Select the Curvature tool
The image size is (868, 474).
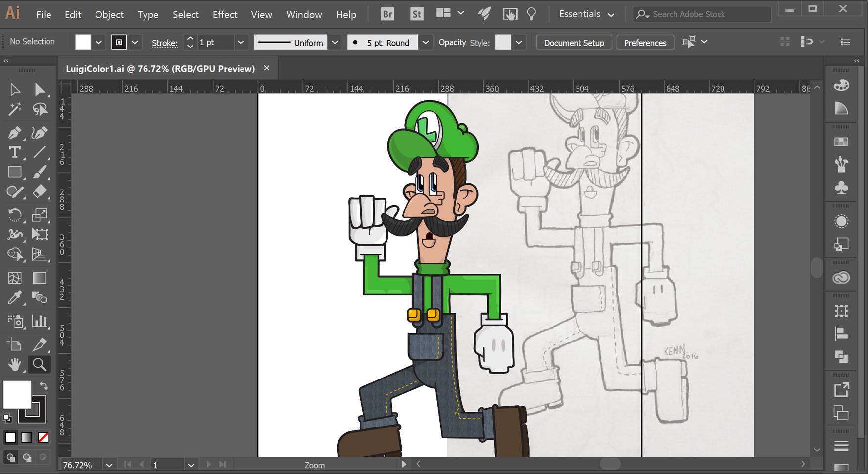[x=40, y=133]
